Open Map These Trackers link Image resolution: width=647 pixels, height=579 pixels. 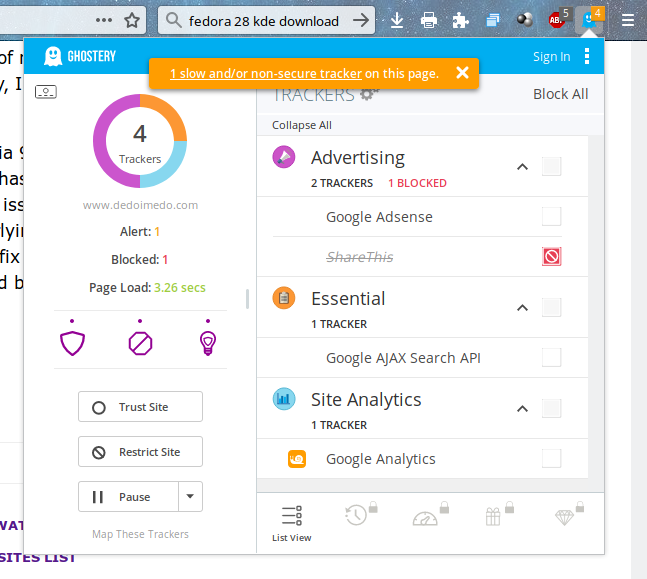(x=140, y=534)
